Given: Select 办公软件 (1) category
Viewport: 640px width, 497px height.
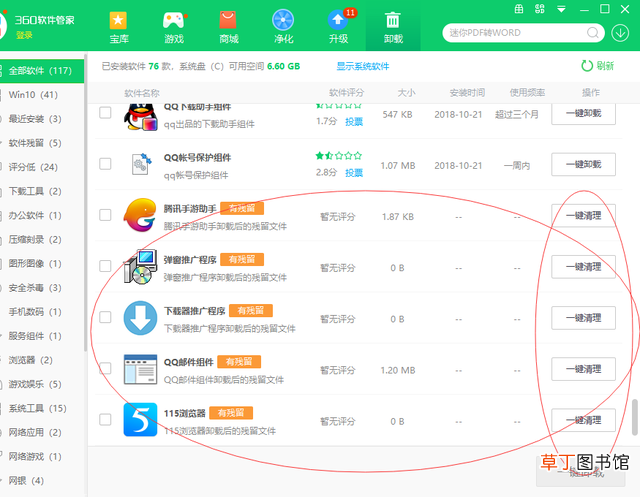Looking at the screenshot, I should coord(42,215).
